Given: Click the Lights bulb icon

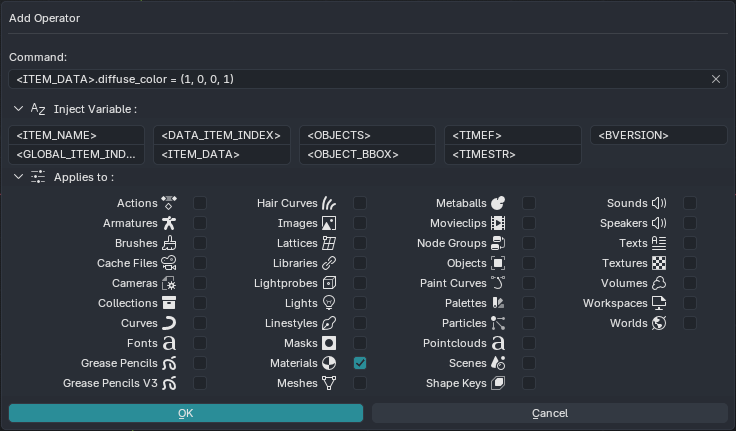Looking at the screenshot, I should tap(329, 303).
